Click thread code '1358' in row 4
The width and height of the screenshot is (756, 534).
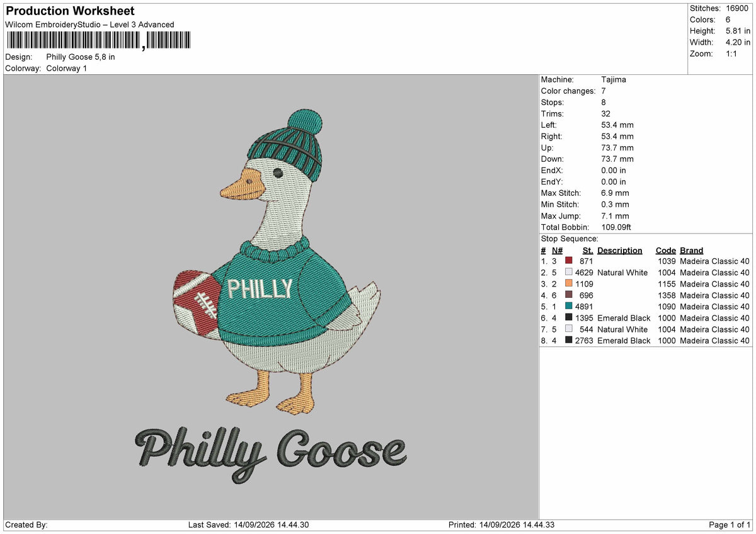point(667,295)
